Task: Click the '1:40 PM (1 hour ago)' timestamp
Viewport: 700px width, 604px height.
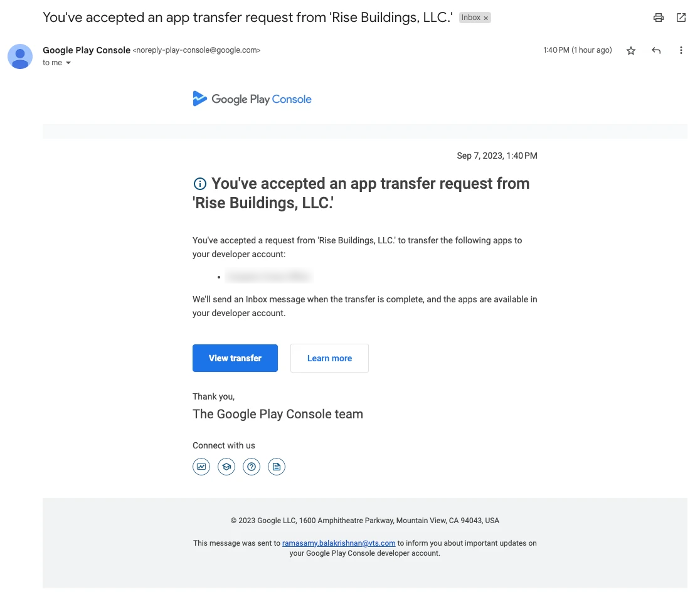Action: [577, 50]
